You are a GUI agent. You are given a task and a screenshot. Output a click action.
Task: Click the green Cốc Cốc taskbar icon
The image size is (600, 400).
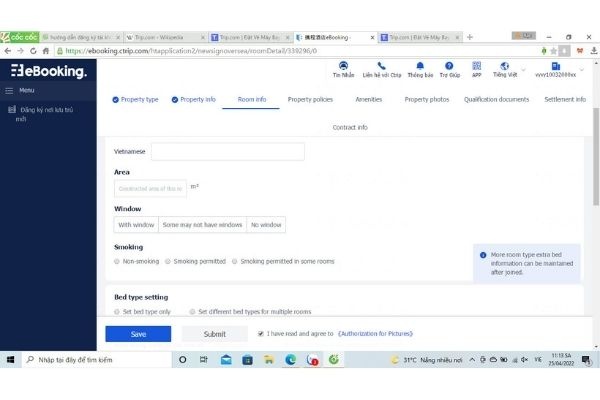tap(334, 359)
